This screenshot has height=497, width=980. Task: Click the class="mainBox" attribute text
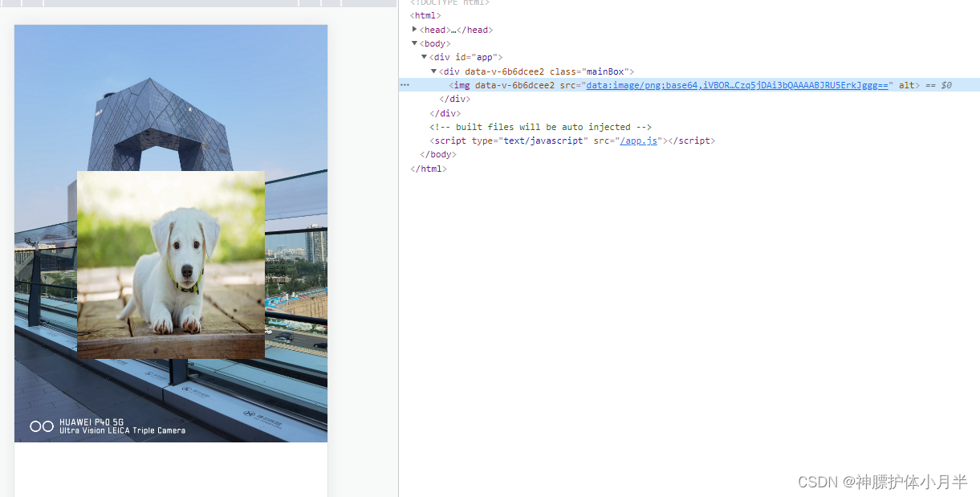[589, 71]
